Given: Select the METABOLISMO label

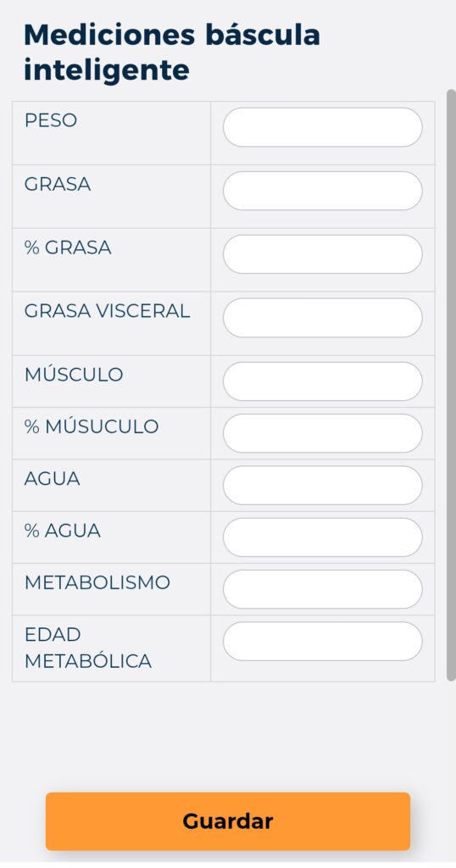Looking at the screenshot, I should pos(97,583).
